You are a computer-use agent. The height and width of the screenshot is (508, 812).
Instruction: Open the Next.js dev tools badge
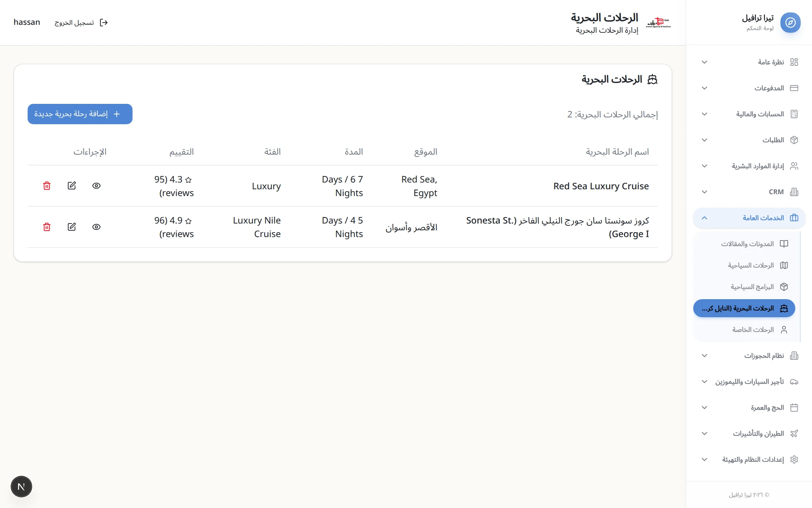[x=21, y=487]
